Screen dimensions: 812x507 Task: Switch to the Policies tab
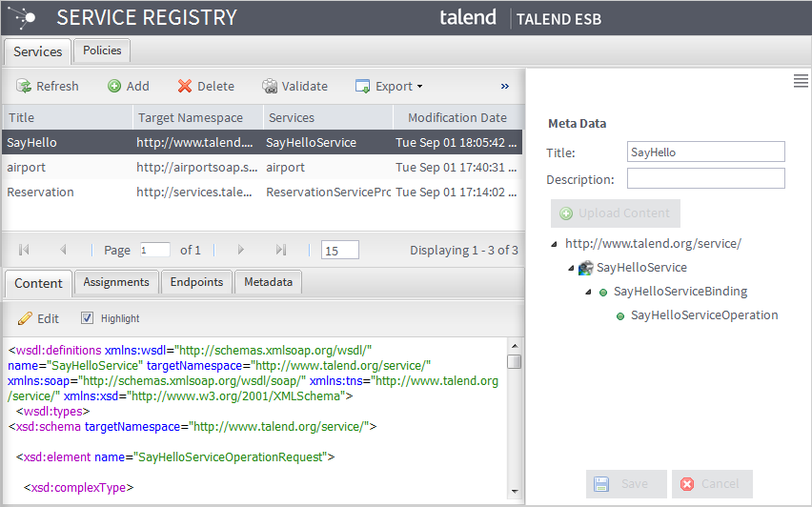click(x=102, y=51)
